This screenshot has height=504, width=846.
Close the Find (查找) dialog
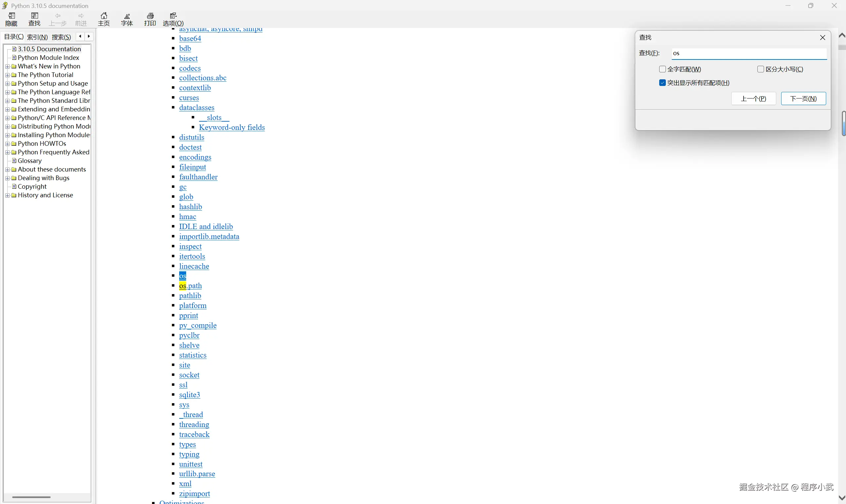pyautogui.click(x=823, y=37)
